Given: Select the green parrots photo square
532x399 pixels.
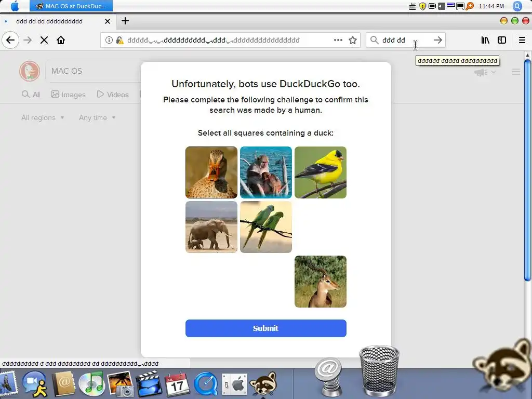Looking at the screenshot, I should click(x=266, y=227).
